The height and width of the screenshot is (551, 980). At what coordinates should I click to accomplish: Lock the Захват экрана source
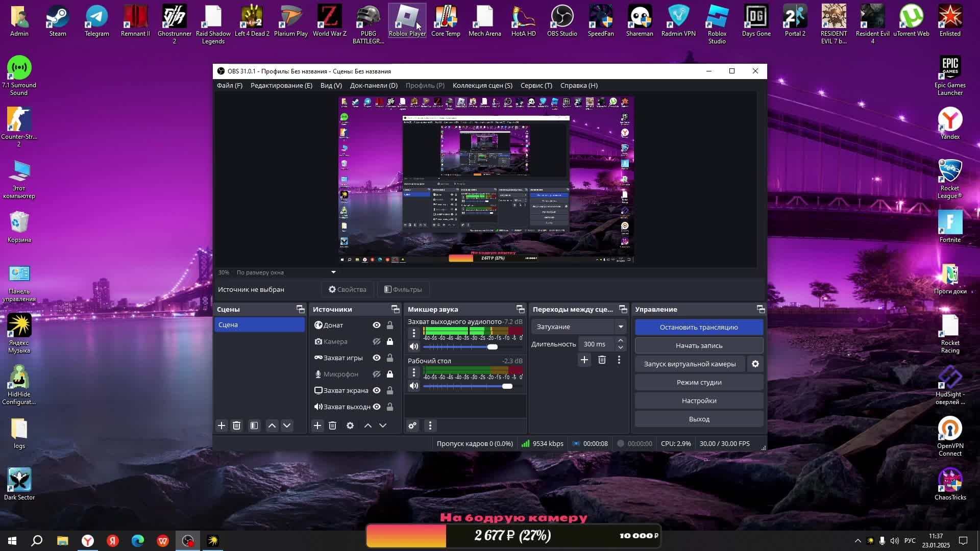coord(390,390)
